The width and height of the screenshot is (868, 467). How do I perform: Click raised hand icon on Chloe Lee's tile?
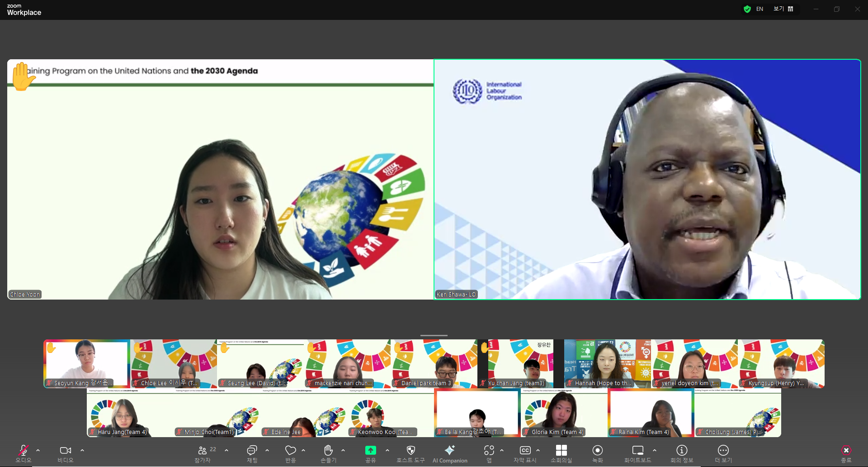pos(138,348)
